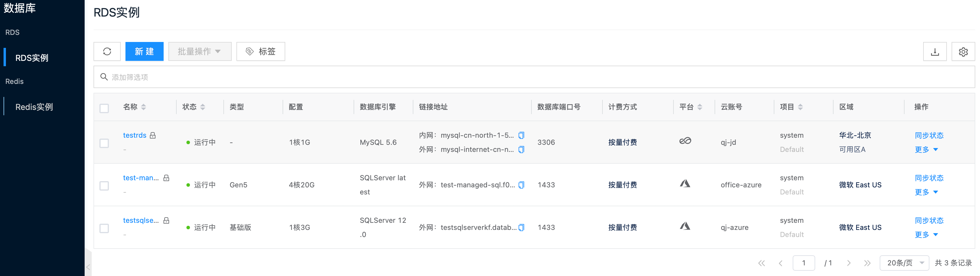Sort instances by 名称 column
Viewport: 980px width, 276px height.
pos(144,107)
